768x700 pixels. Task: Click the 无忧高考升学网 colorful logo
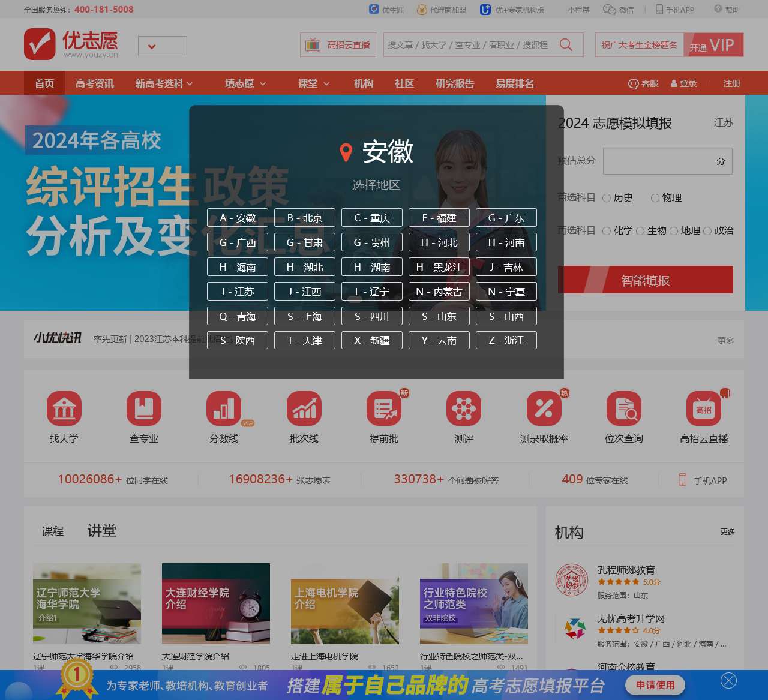point(575,629)
